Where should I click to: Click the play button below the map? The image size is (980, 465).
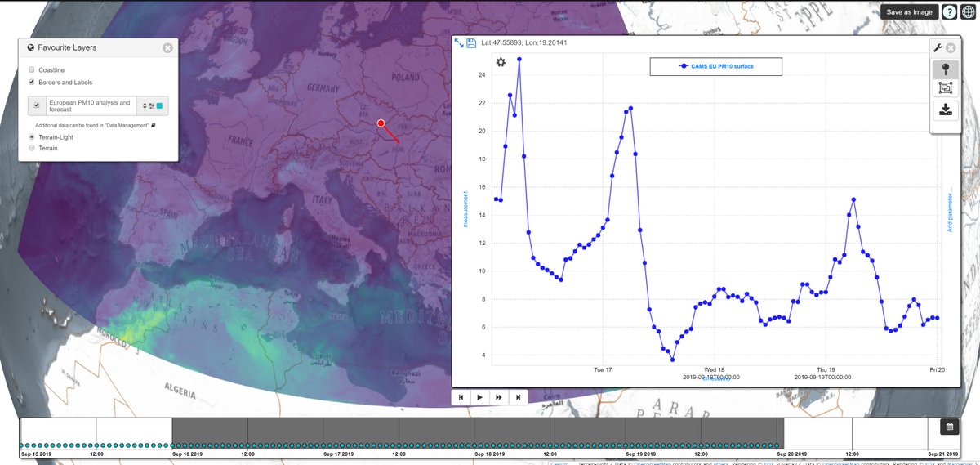coord(480,397)
